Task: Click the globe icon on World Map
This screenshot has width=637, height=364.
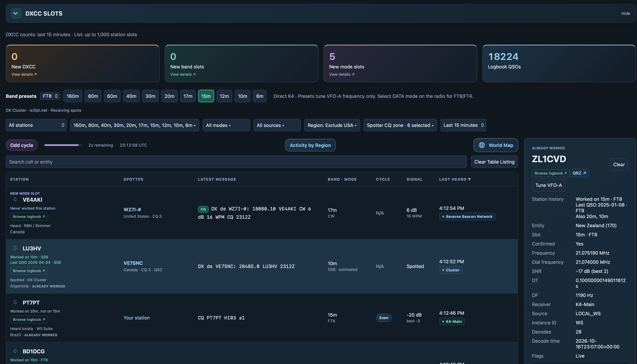Action: tap(482, 145)
